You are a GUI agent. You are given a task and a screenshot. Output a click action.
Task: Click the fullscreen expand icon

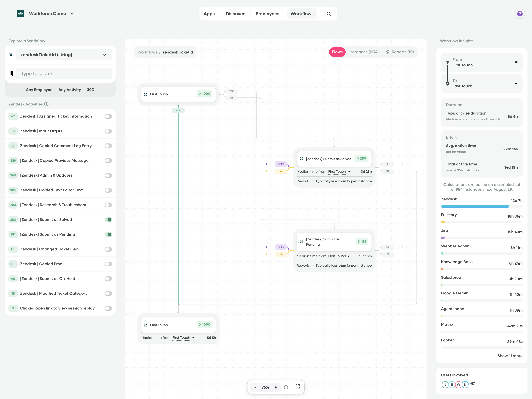[297, 386]
